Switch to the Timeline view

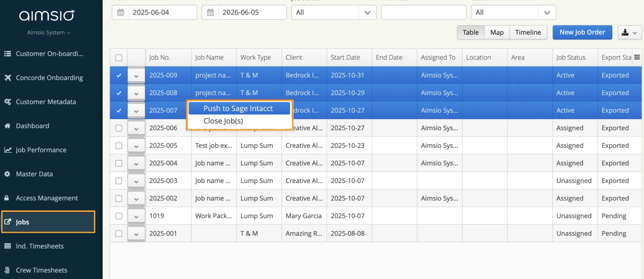(x=528, y=32)
